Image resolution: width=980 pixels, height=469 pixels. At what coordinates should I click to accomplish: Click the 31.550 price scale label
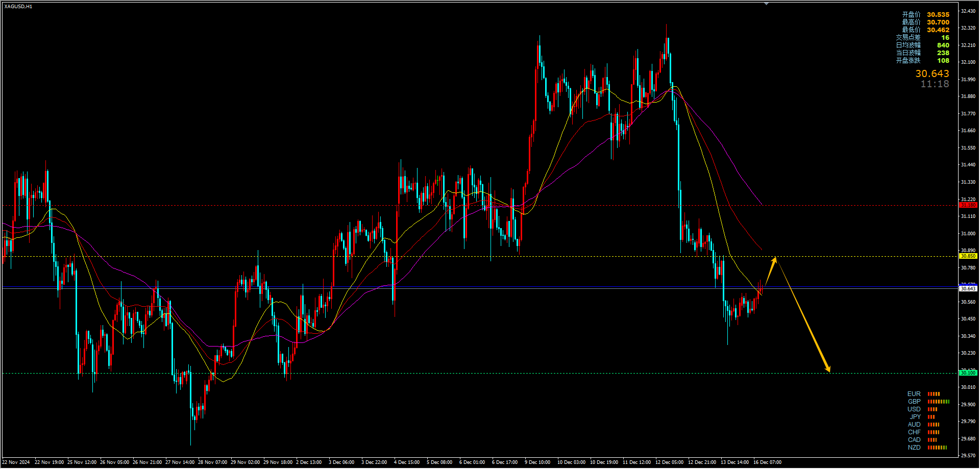coord(968,148)
